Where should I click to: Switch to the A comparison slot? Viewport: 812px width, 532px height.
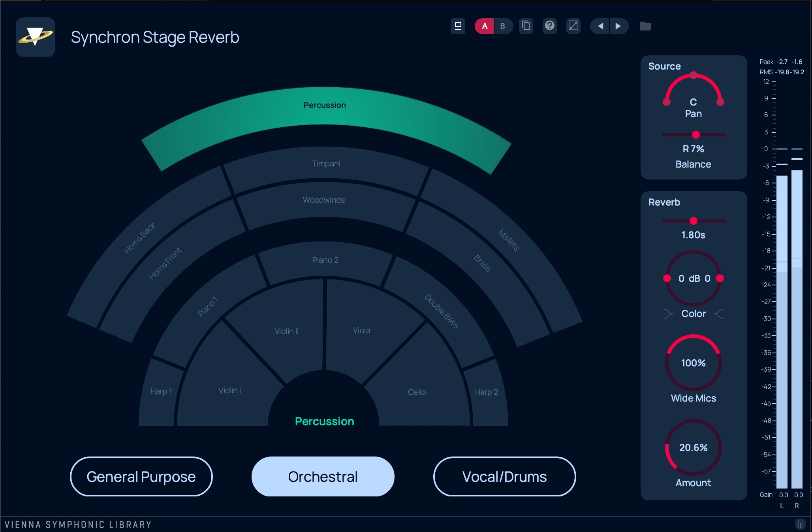click(485, 26)
